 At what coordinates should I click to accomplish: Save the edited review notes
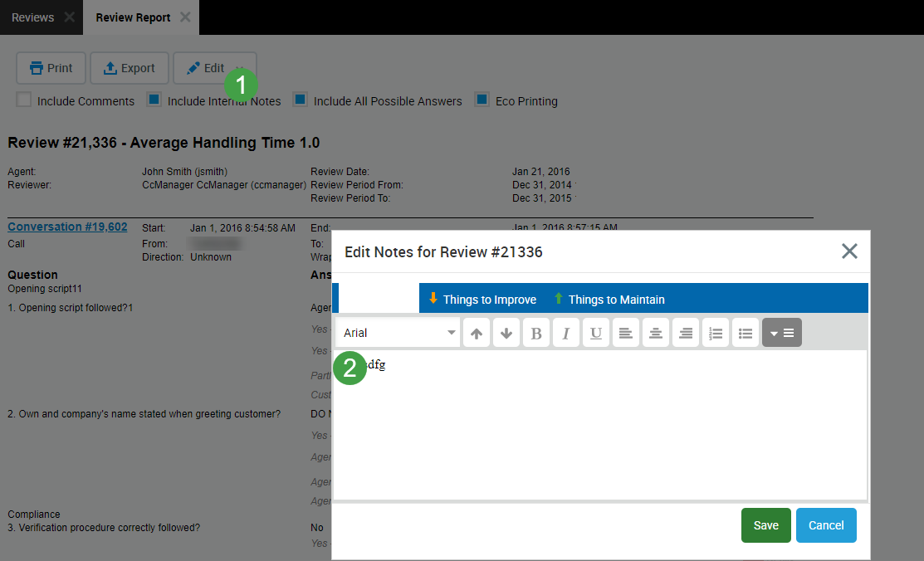765,525
